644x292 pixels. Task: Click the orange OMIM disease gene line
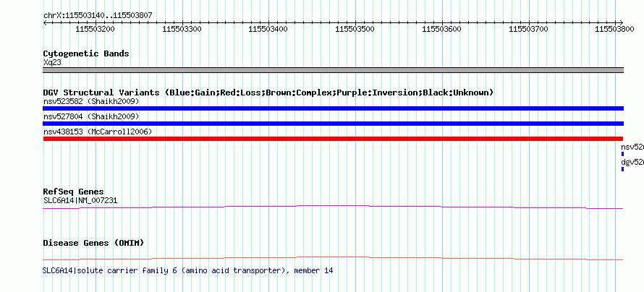(333, 258)
